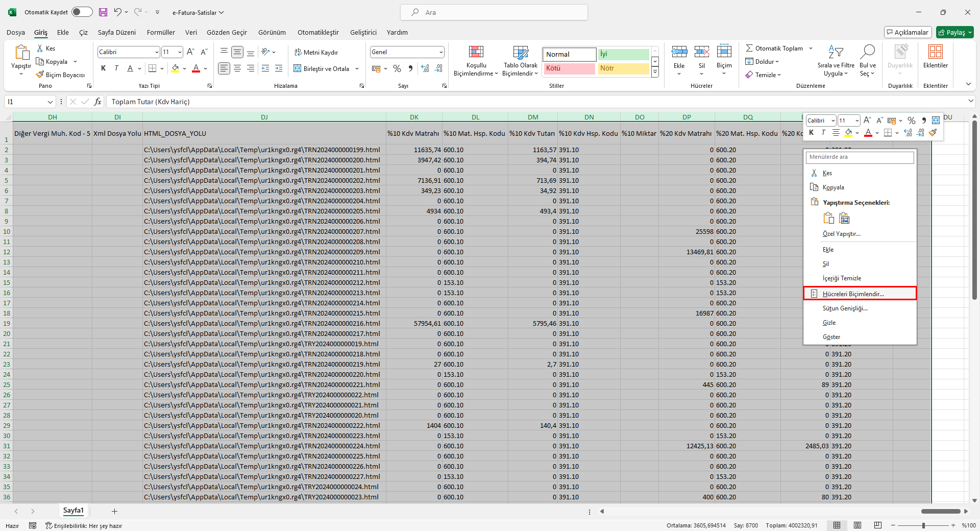
Task: Open the Dosya menu tab
Action: click(x=16, y=33)
